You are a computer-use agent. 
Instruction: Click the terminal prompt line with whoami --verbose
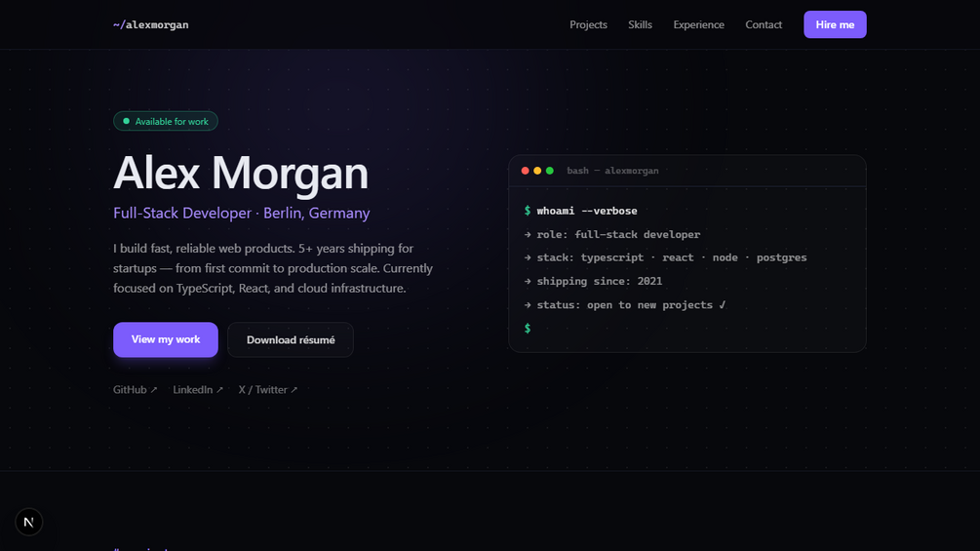580,211
